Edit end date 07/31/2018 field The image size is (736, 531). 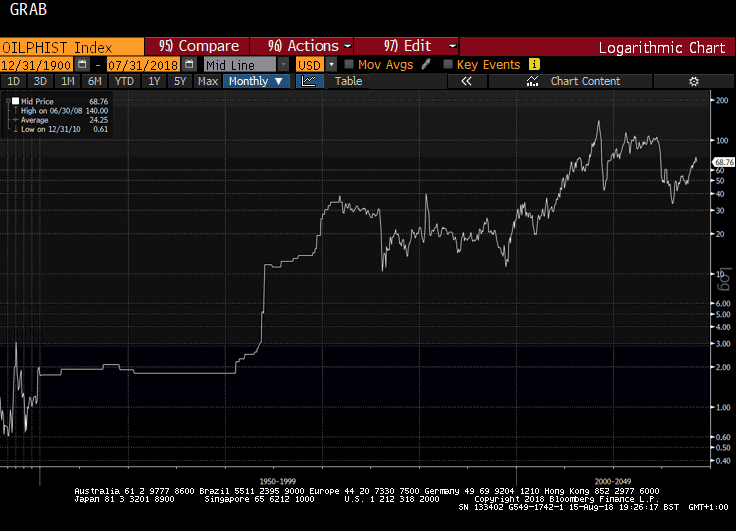coord(143,64)
